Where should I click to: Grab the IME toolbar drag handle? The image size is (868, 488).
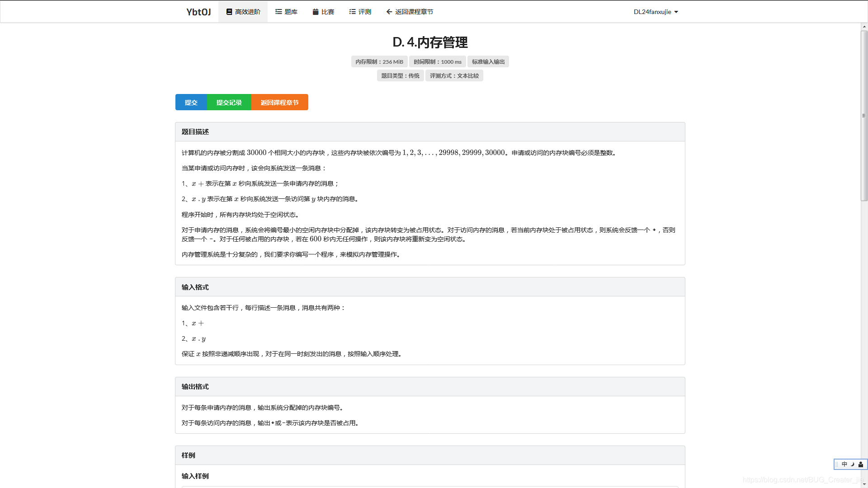point(837,465)
